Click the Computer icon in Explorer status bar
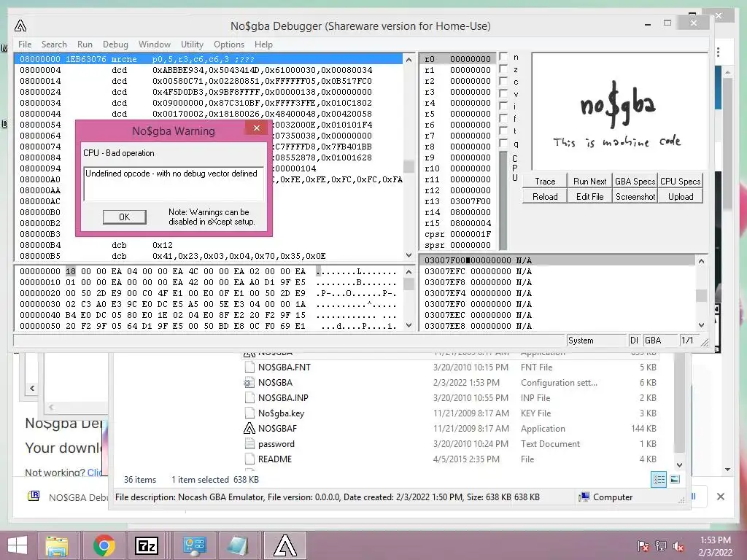Viewport: 747px width, 560px height. [584, 497]
